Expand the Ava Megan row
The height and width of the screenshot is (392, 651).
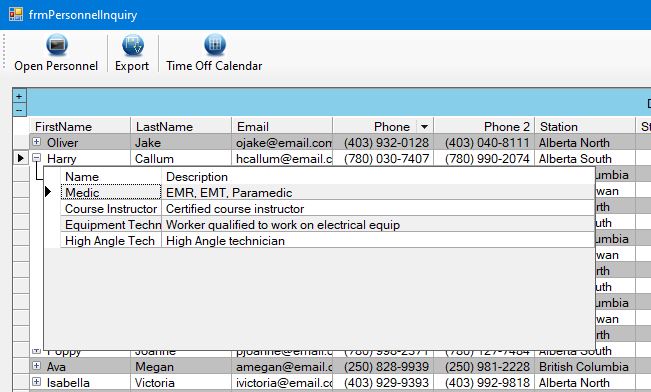(37, 365)
